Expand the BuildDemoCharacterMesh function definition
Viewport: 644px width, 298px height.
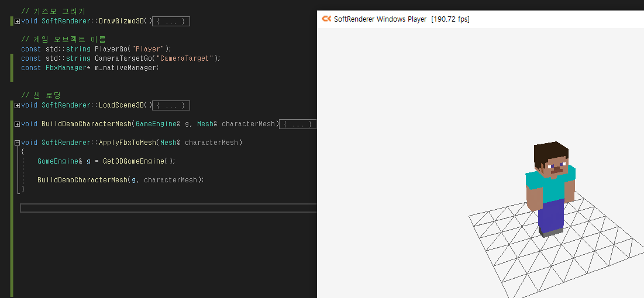coord(17,124)
